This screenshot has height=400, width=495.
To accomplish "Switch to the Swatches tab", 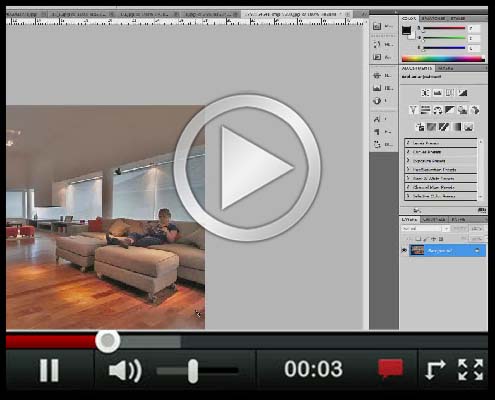I will pyautogui.click(x=434, y=18).
